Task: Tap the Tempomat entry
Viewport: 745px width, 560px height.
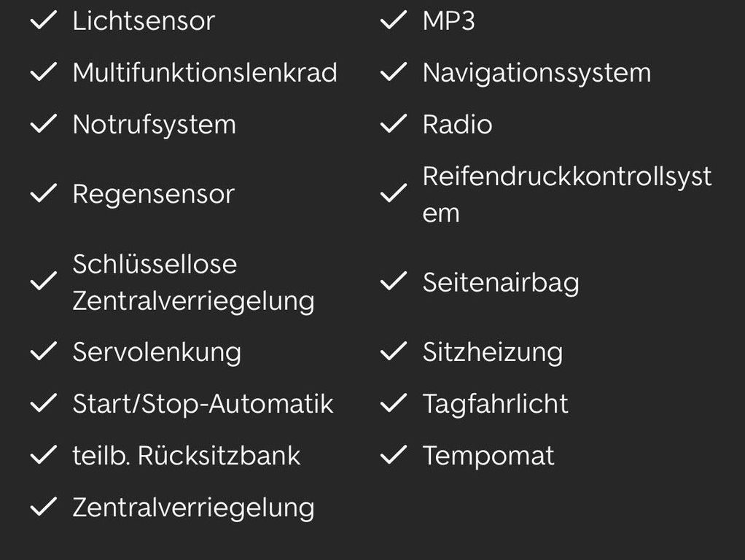Action: pyautogui.click(x=488, y=456)
